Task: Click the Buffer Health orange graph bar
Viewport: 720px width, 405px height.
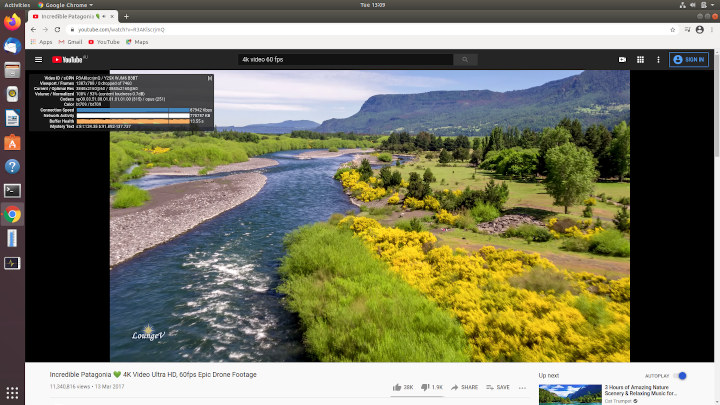Action: click(133, 121)
